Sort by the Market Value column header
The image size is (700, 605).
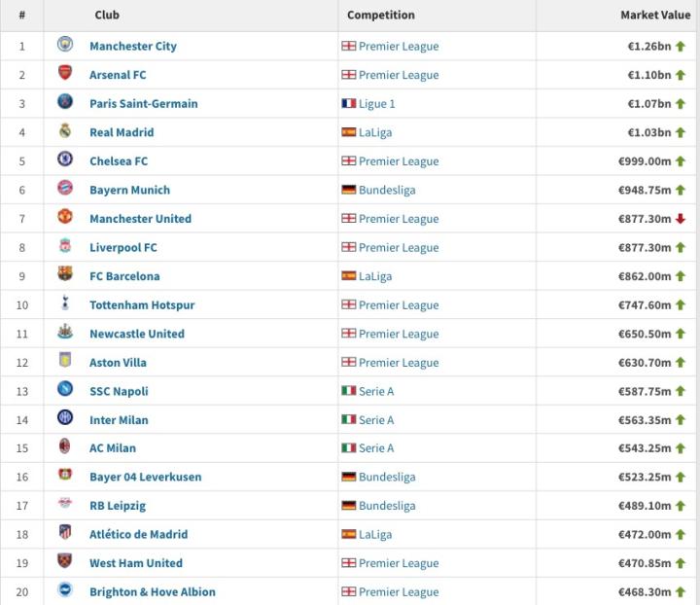point(655,16)
